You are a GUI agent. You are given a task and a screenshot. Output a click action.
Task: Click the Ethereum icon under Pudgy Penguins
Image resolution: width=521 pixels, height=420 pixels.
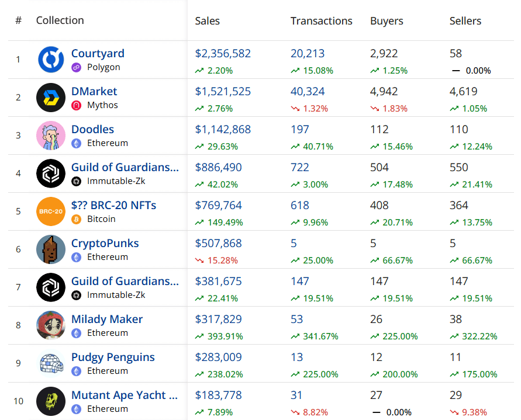coord(77,371)
